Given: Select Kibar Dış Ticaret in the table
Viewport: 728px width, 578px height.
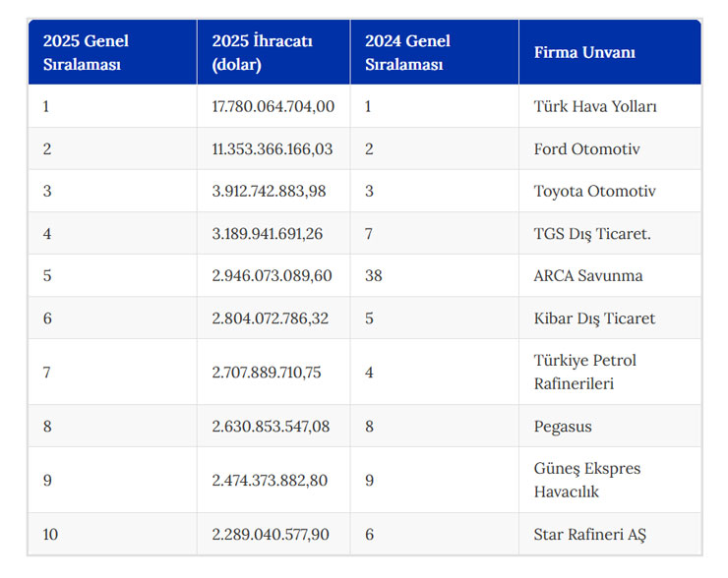Looking at the screenshot, I should click(594, 318).
